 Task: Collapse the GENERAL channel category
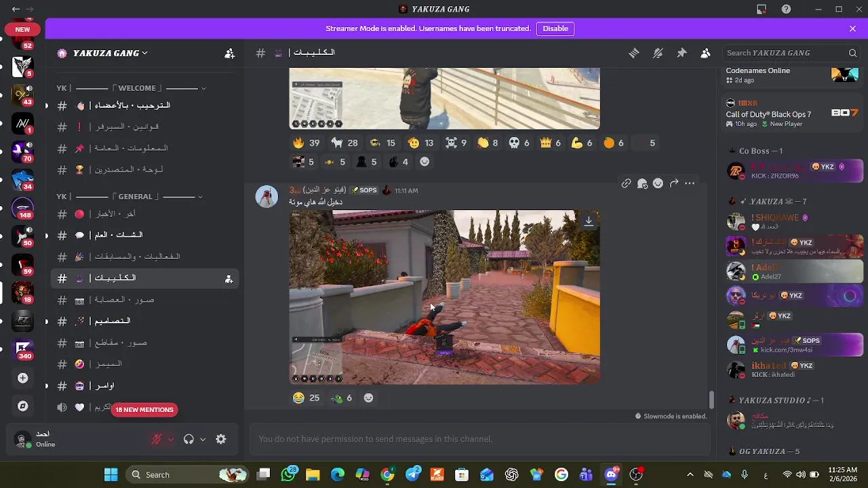point(130,197)
